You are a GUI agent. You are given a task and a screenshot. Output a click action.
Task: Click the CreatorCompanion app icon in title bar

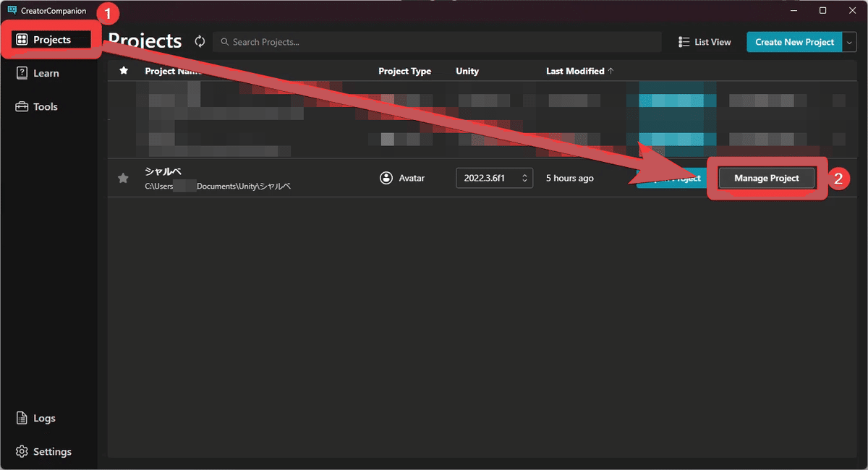12,10
